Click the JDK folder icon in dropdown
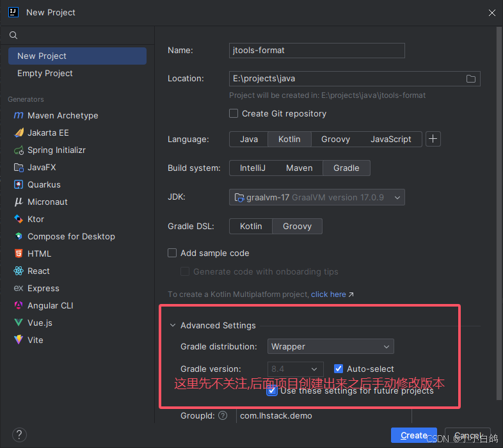503x448 pixels. point(239,197)
